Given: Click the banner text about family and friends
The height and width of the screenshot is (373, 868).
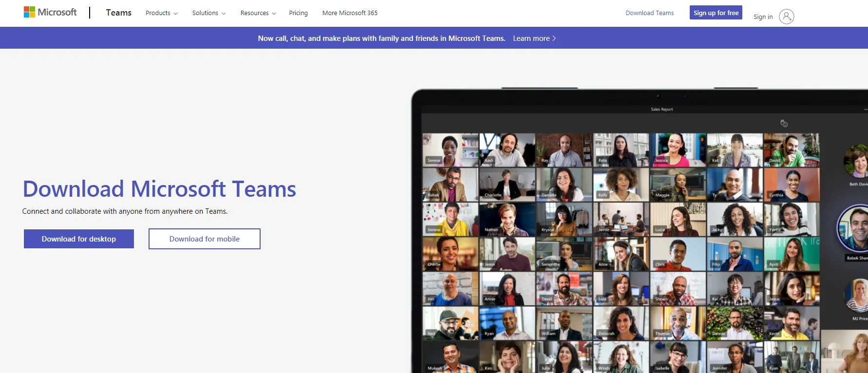Looking at the screenshot, I should (x=381, y=38).
